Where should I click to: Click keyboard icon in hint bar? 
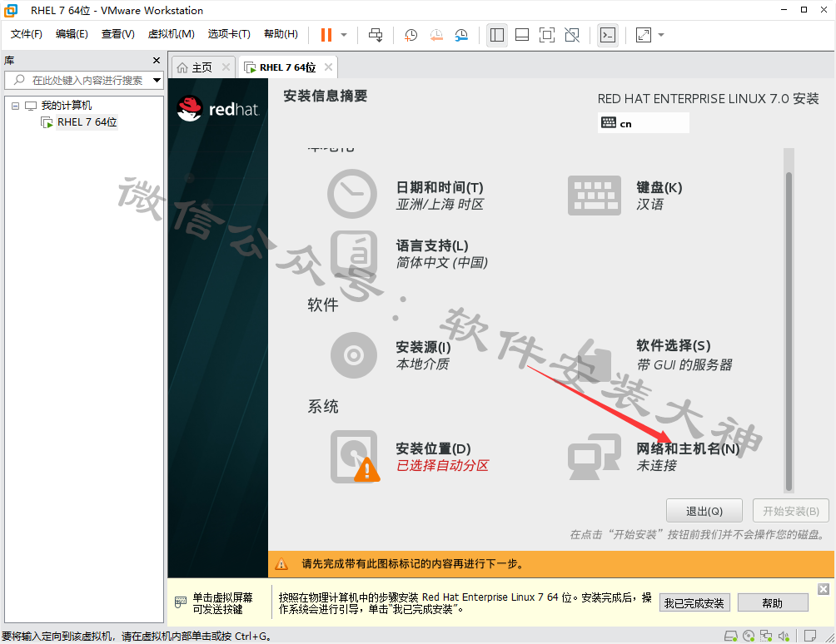coord(181,602)
